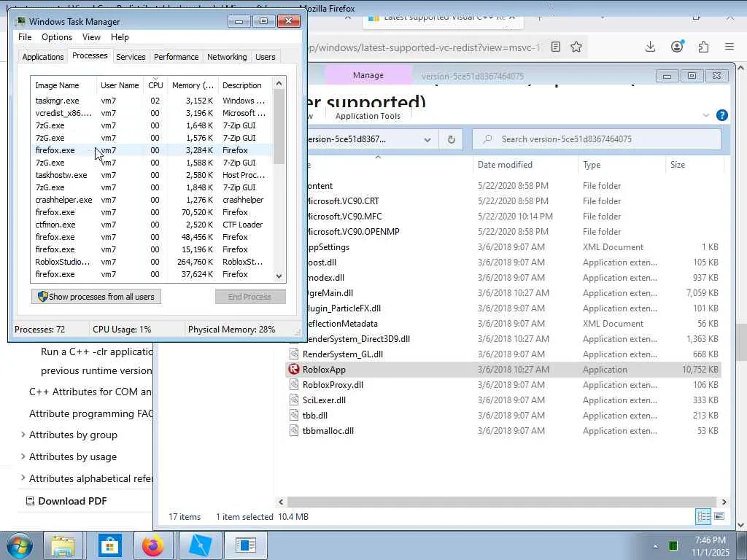Click the process list scrollbar up arrow
The image size is (747, 560).
[x=279, y=84]
